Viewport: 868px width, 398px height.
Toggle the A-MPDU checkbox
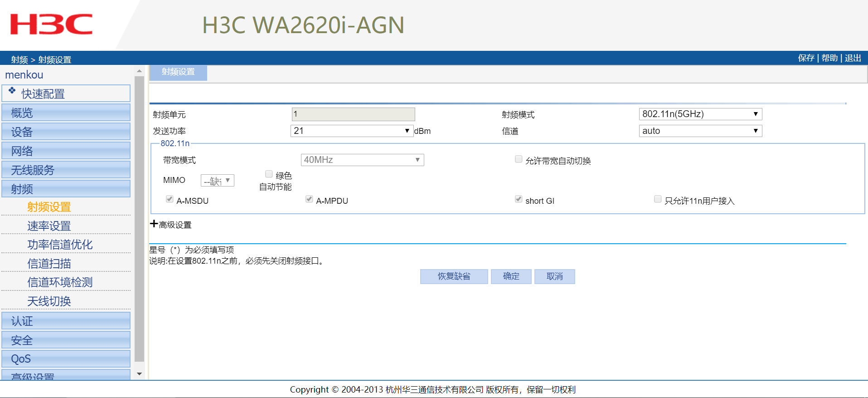click(x=309, y=199)
